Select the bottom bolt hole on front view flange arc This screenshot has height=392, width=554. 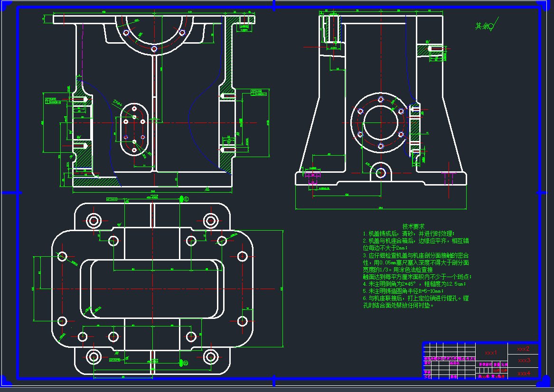[154, 48]
